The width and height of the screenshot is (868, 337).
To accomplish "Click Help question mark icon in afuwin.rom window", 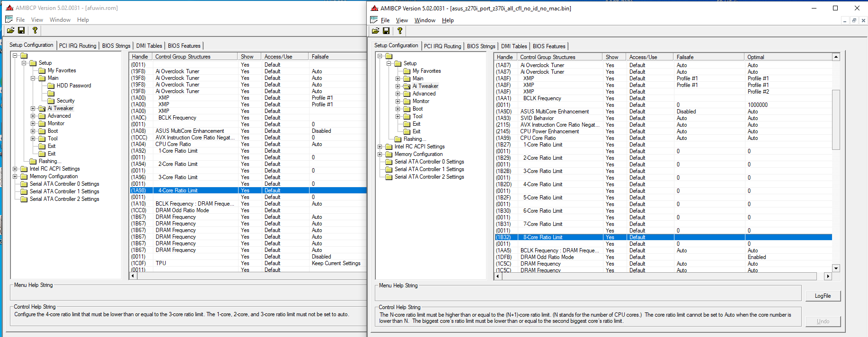I will [35, 30].
